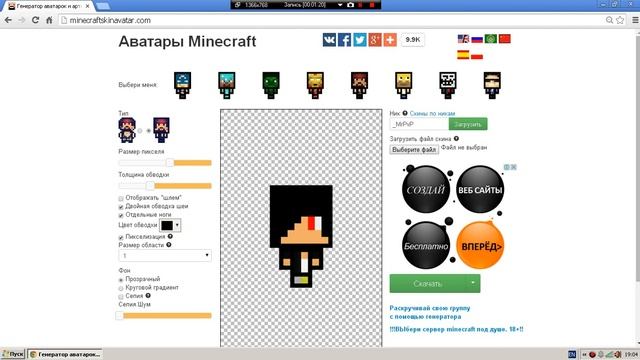Go back in browser history
The height and width of the screenshot is (360, 640).
[8, 20]
